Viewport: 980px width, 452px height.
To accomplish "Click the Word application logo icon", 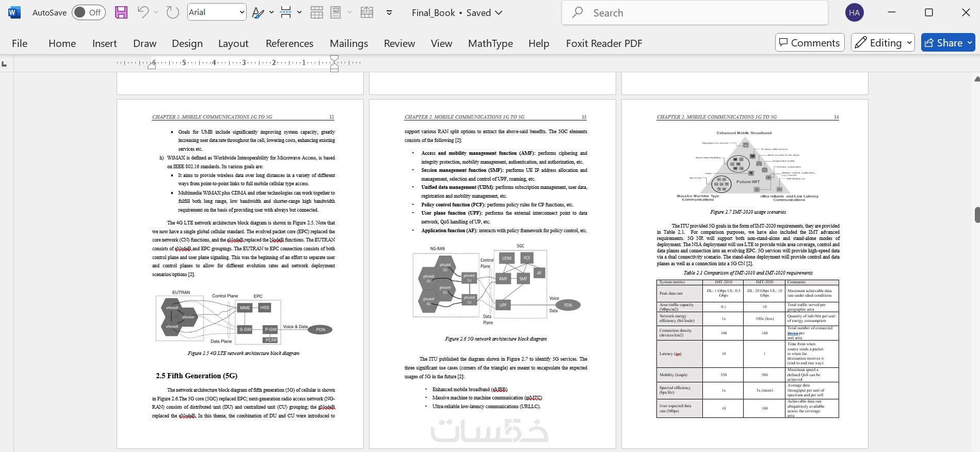I will click(14, 12).
